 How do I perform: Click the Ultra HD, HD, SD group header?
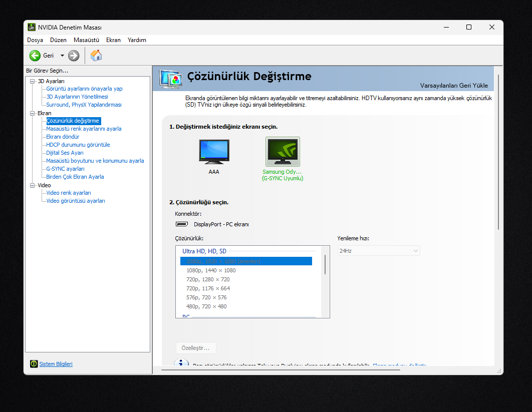pyautogui.click(x=204, y=251)
